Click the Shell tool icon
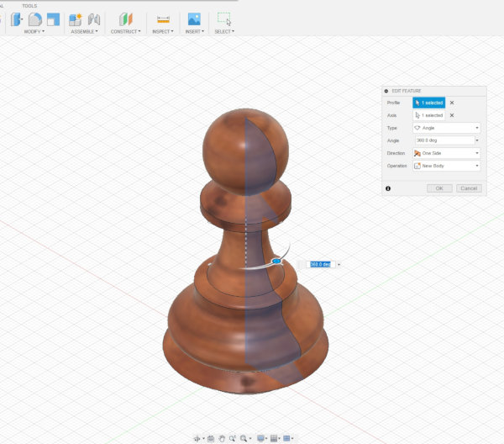 click(53, 18)
